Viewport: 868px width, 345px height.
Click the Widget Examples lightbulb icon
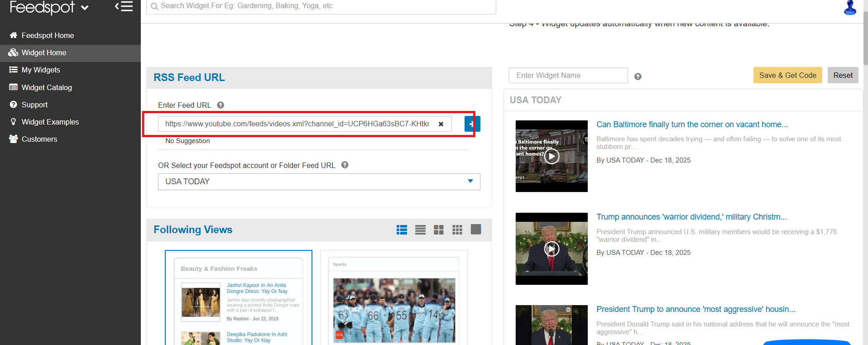click(14, 122)
